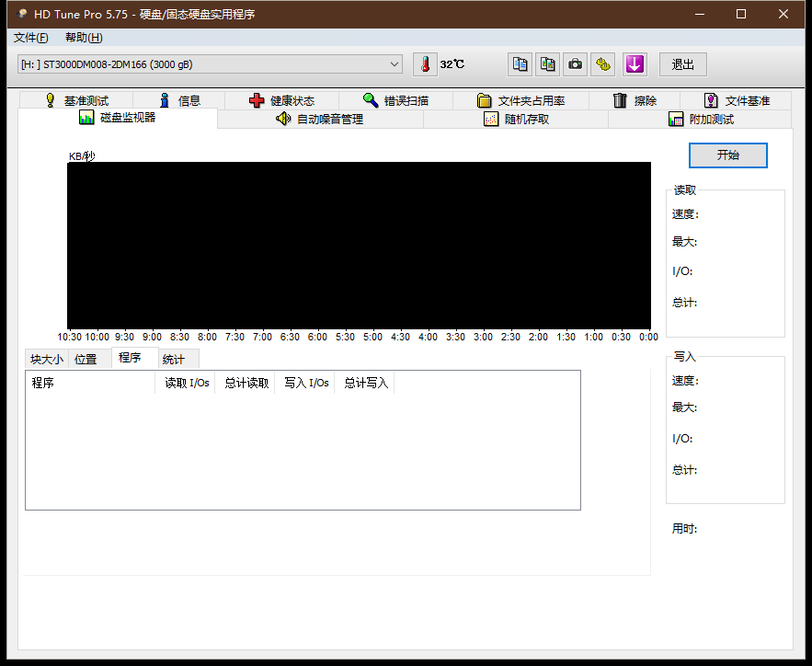Click the 写入 group box label
Image resolution: width=812 pixels, height=666 pixels.
684,356
